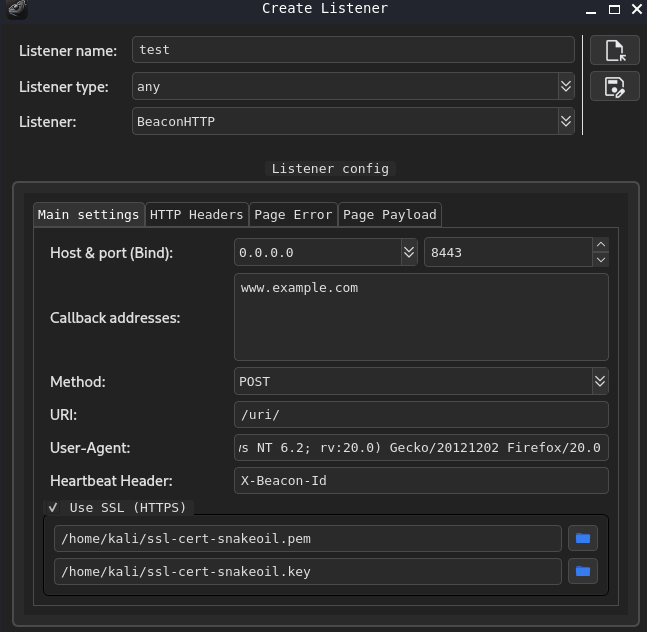
Task: Select the Main settings tab
Action: tap(88, 214)
